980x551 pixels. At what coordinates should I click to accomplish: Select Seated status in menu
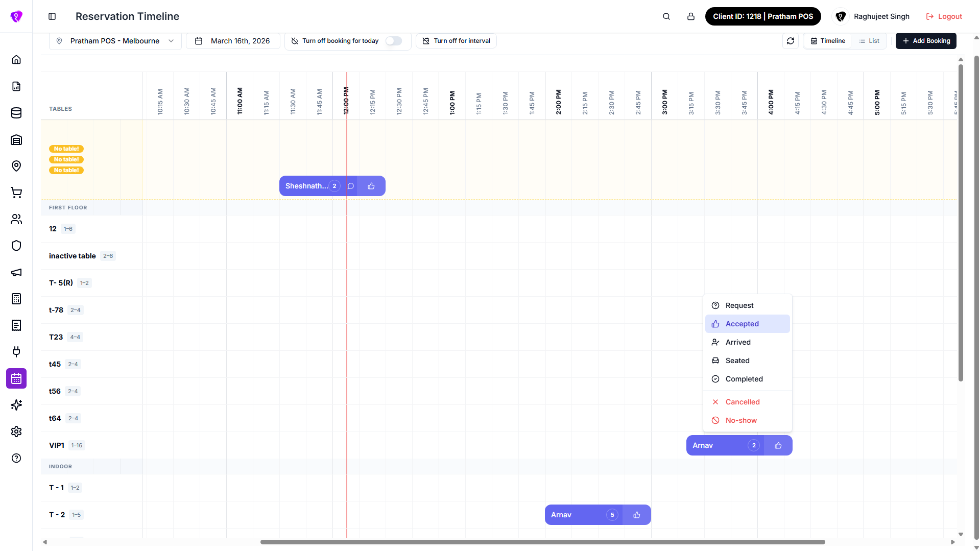pos(748,361)
